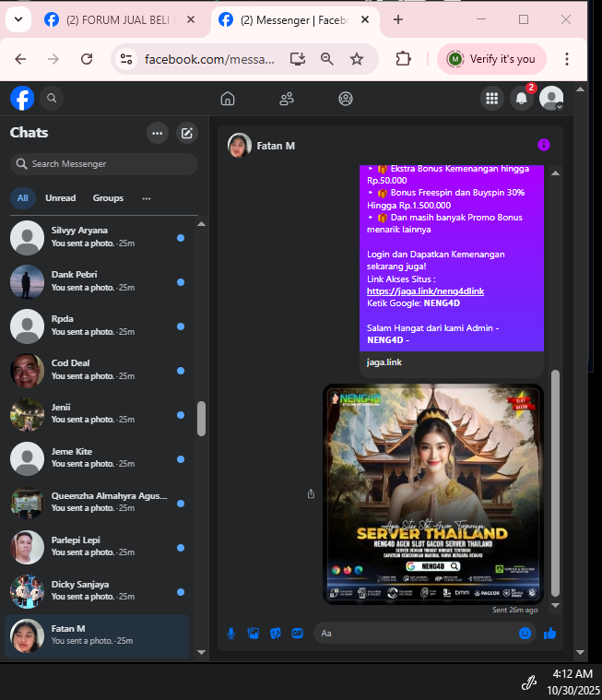Click the facebook.com address bar URL

pyautogui.click(x=209, y=59)
